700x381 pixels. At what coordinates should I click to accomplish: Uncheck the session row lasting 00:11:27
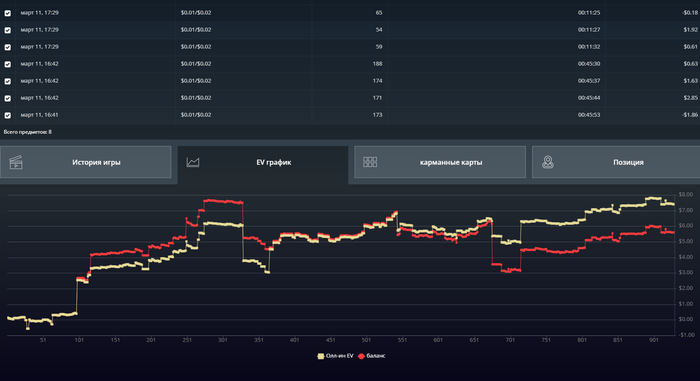click(8, 30)
